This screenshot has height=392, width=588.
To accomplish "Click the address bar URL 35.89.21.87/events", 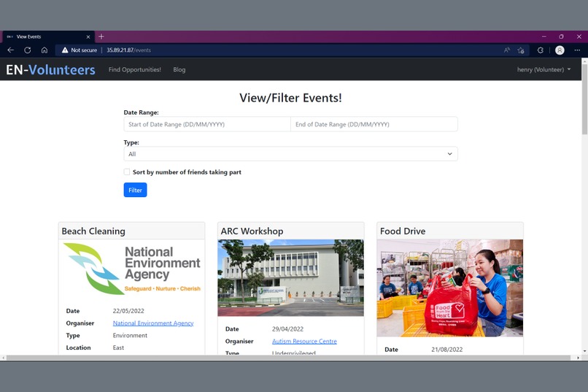I will pyautogui.click(x=128, y=50).
